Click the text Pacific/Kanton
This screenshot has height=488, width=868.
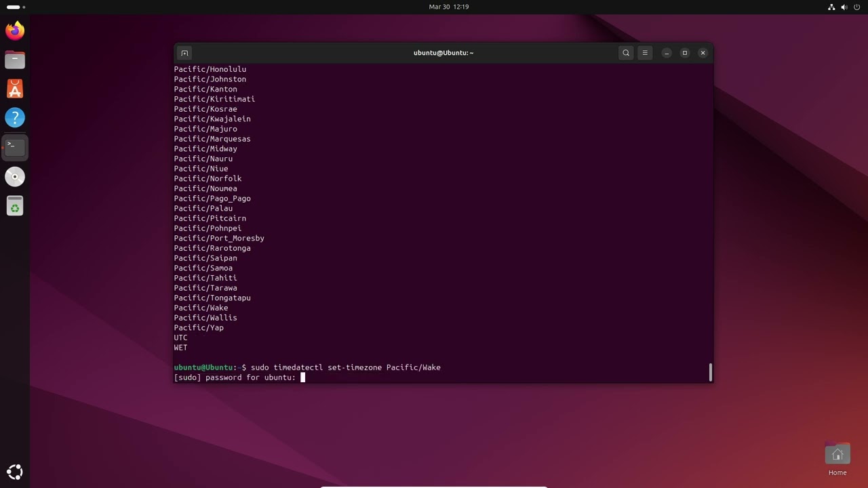(x=205, y=89)
